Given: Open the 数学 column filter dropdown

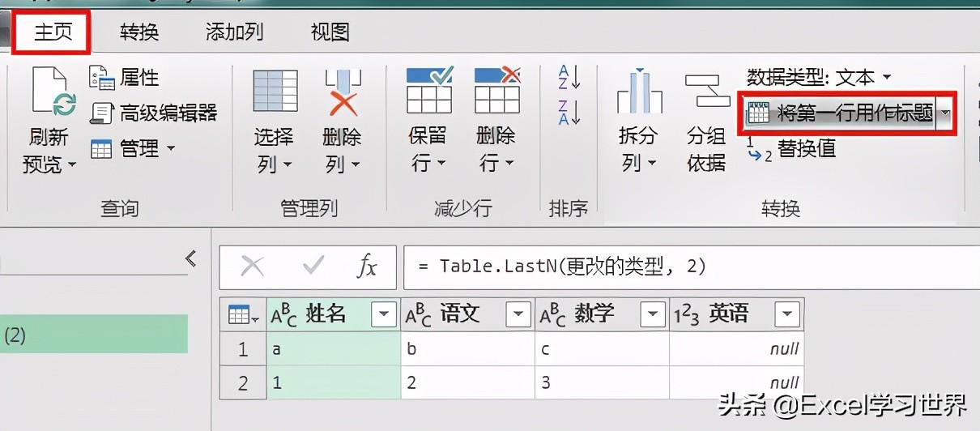Looking at the screenshot, I should pos(652,314).
